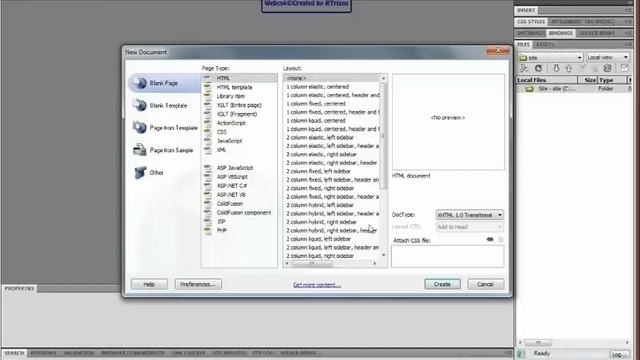Open the Local view dropdown

[x=607, y=58]
